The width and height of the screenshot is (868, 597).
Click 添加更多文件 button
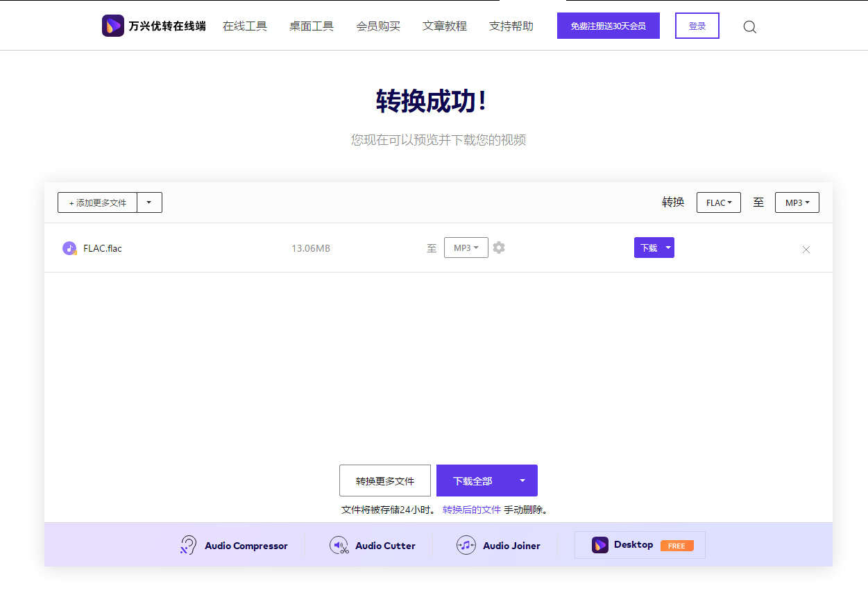point(97,202)
